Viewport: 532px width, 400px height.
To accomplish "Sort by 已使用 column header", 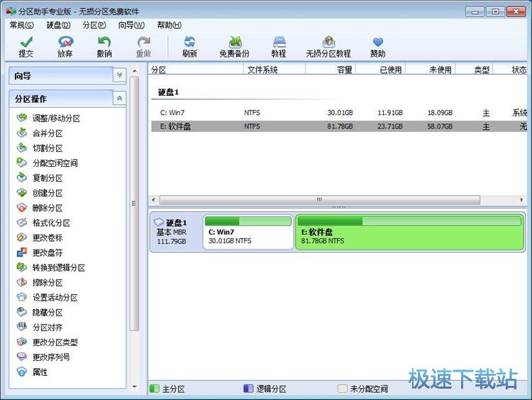I will click(380, 70).
